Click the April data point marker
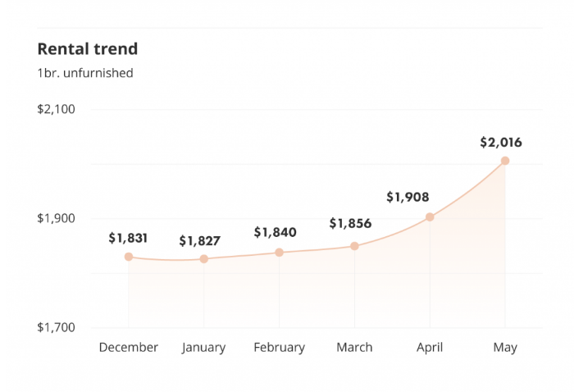579x392 pixels. pos(430,217)
